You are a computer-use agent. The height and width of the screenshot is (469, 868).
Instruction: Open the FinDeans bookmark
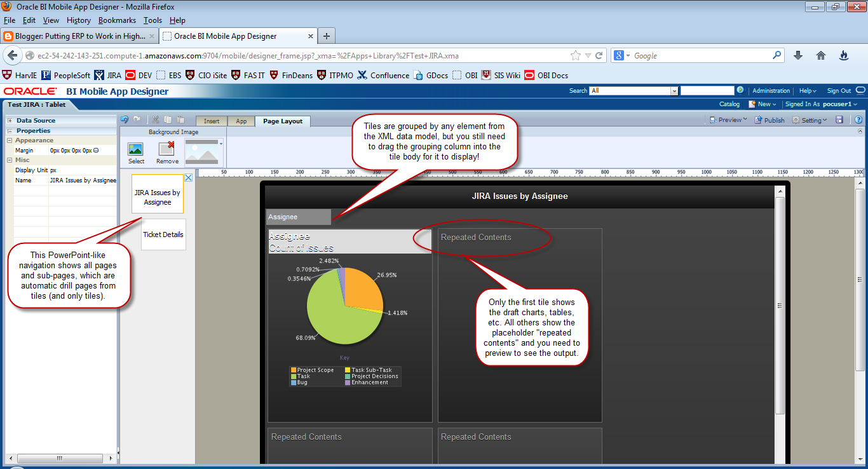291,75
